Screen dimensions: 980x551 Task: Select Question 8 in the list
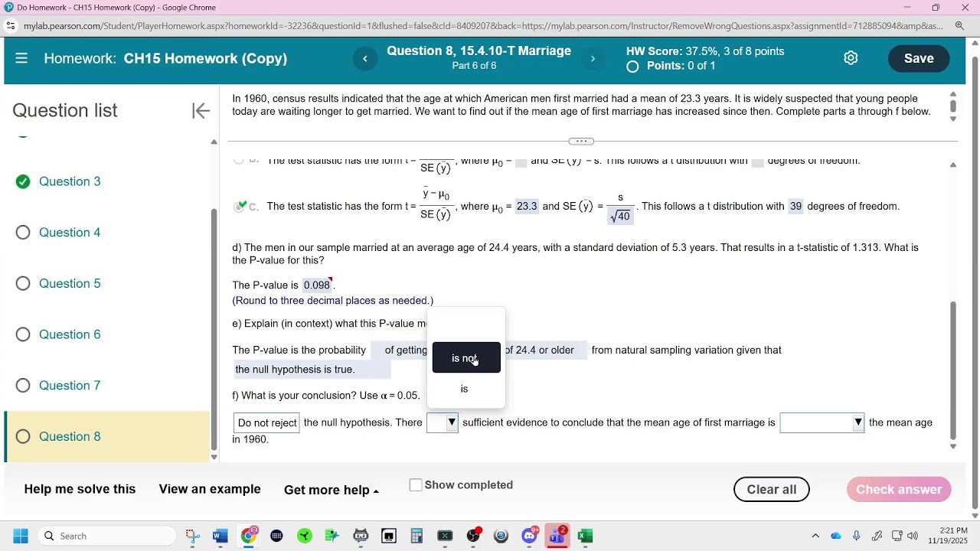[70, 436]
